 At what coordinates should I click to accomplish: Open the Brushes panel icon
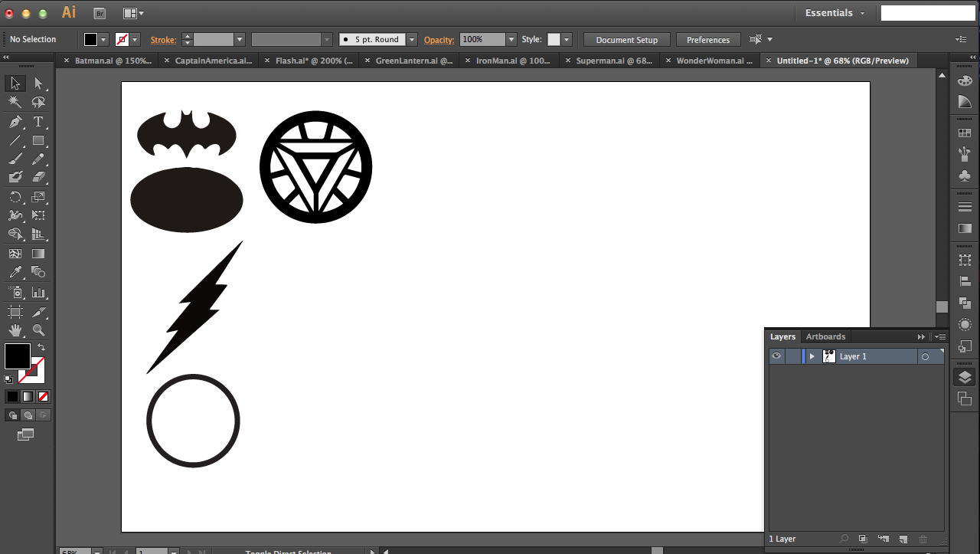(x=965, y=155)
